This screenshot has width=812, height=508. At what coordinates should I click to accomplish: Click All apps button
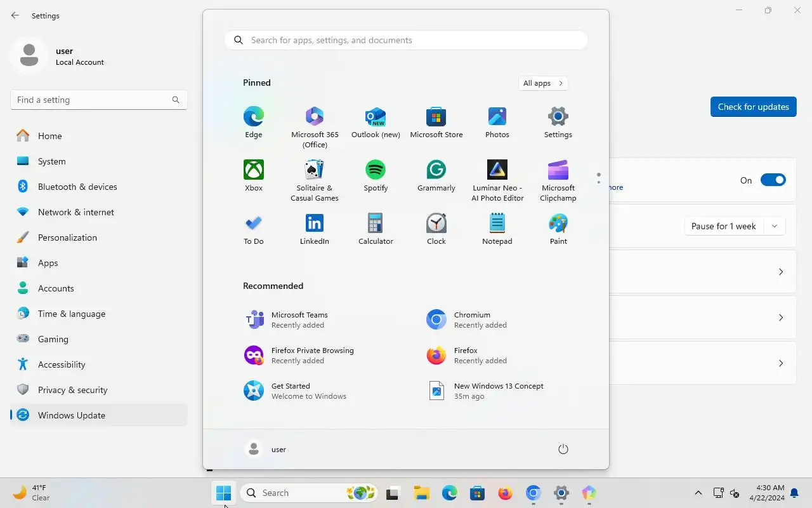pos(543,83)
